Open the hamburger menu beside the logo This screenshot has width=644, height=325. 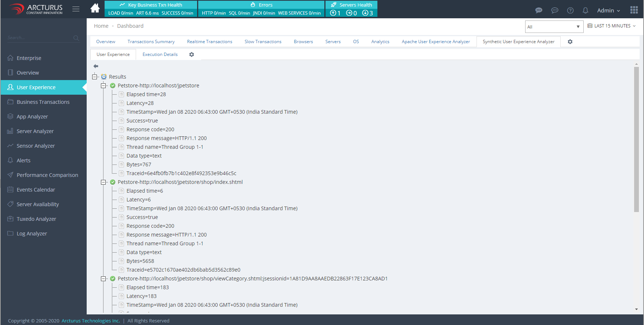coord(76,9)
